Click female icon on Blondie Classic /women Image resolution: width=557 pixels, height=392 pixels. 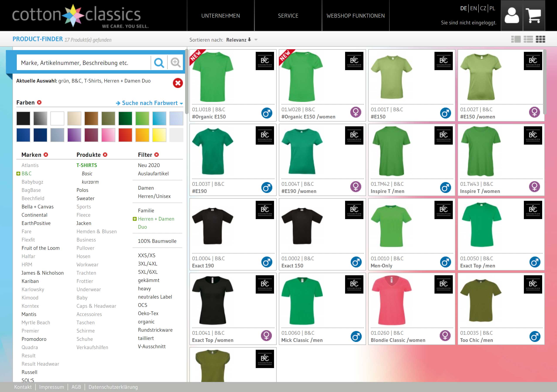(x=445, y=336)
